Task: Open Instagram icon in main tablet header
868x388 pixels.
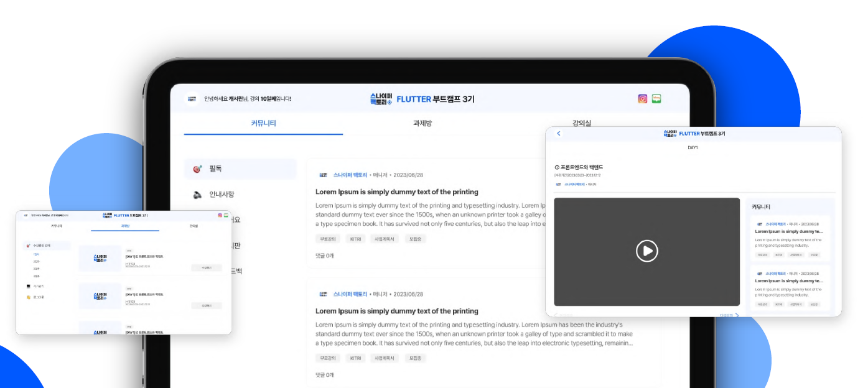Action: pyautogui.click(x=643, y=99)
